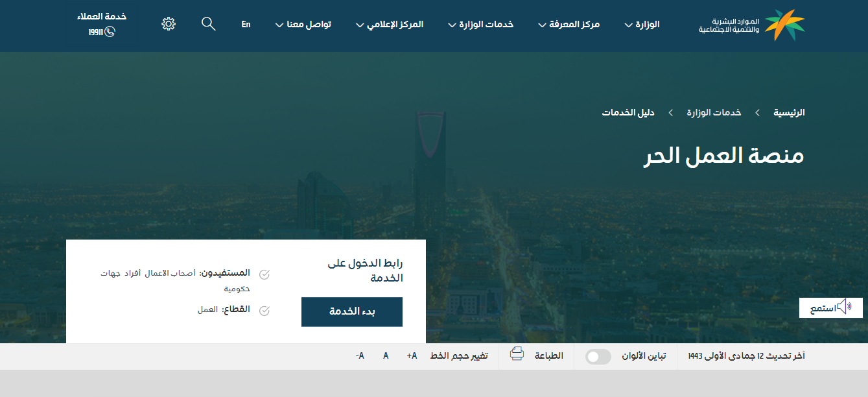The image size is (868, 397).
Task: Reset font size with A
Action: 386,356
